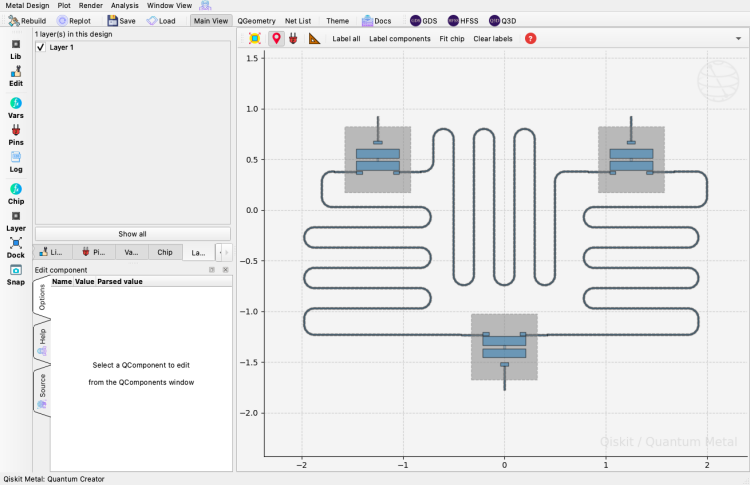Uncheck the Layer 1 checkbox
The image size is (750, 485).
pyautogui.click(x=41, y=47)
